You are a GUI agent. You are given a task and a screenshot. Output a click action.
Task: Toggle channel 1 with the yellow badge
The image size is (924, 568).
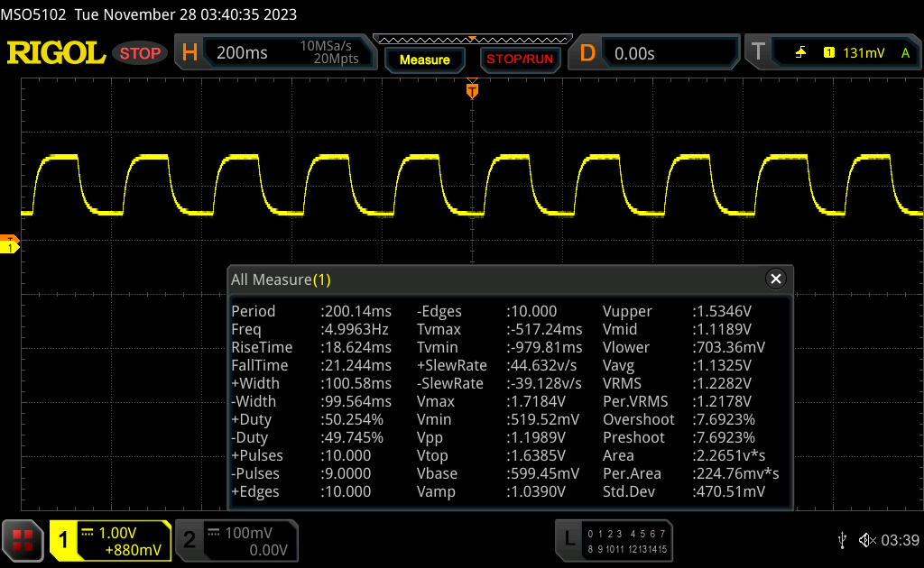(x=64, y=540)
